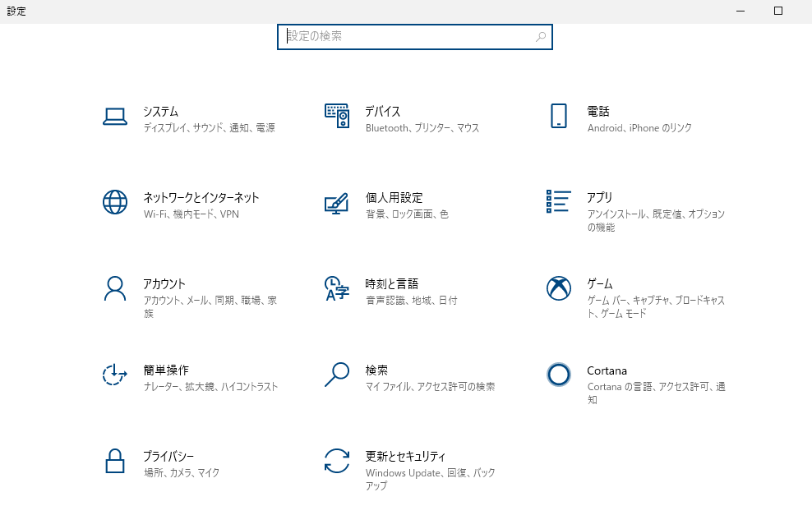Click the text 背景、ロック画面、色
812x506 pixels.
(407, 214)
